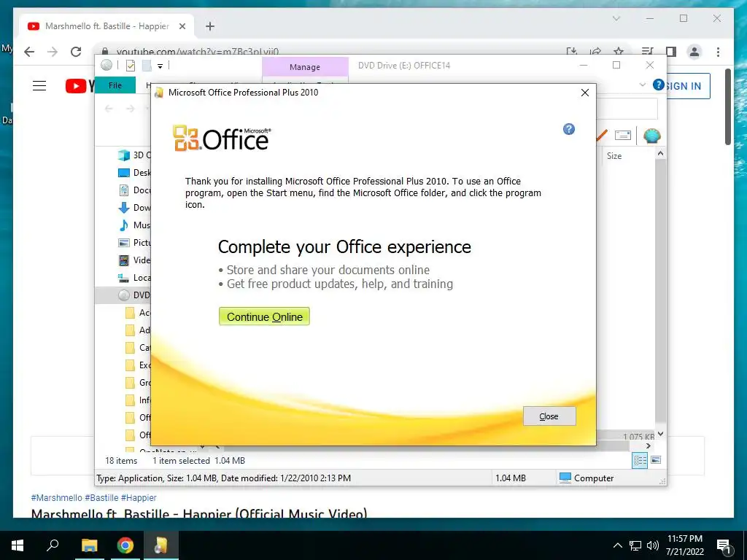The image size is (747, 560).
Task: Go back in File Explorer
Action: pos(109,109)
